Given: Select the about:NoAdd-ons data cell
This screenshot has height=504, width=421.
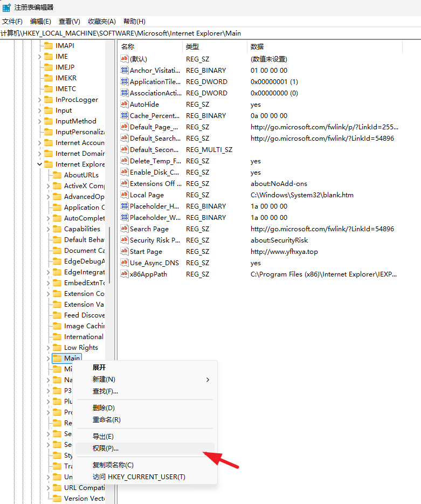Looking at the screenshot, I should click(x=279, y=184).
